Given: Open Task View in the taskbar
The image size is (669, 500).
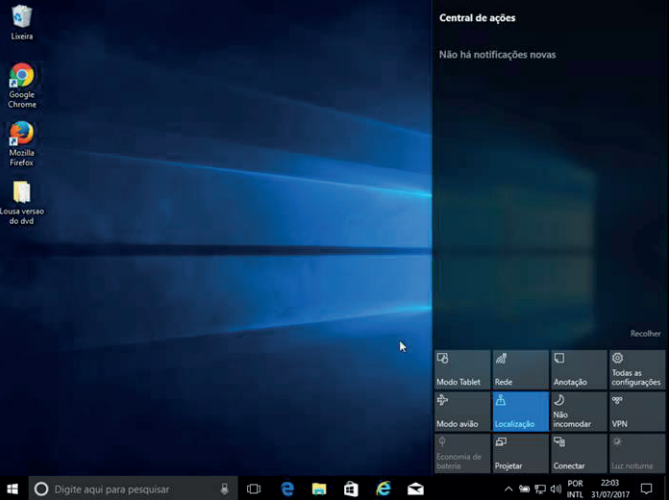Looking at the screenshot, I should (x=254, y=489).
